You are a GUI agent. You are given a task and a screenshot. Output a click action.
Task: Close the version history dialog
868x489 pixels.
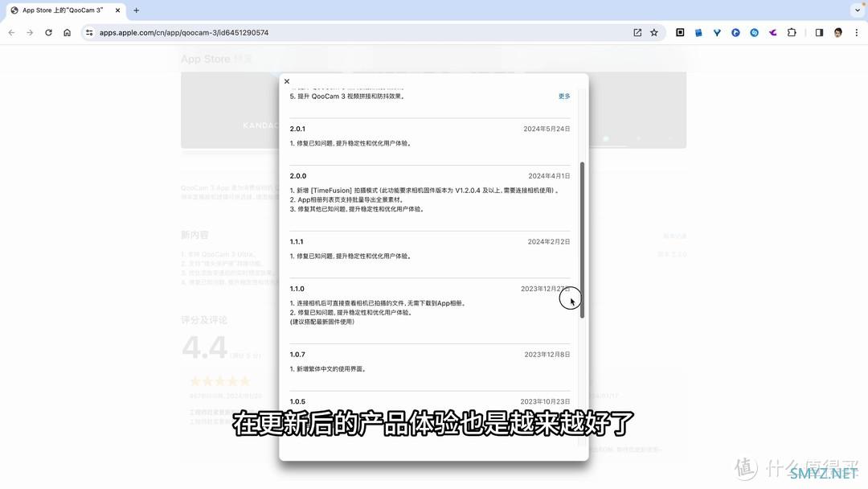click(x=287, y=81)
